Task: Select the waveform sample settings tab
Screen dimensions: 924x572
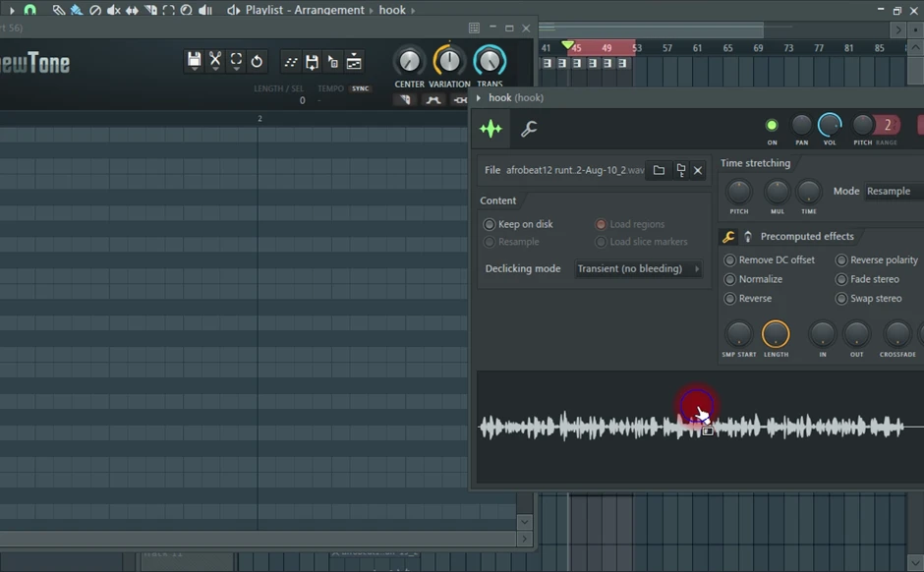Action: click(x=491, y=129)
